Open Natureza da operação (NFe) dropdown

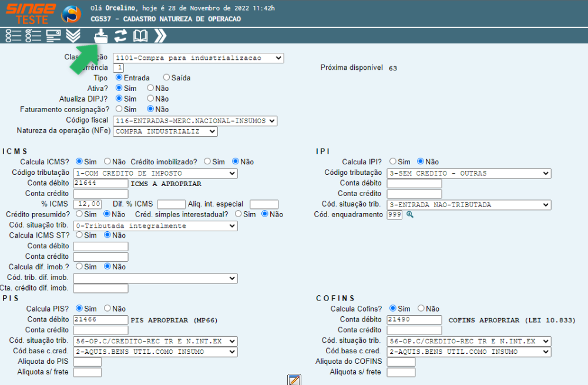pyautogui.click(x=165, y=131)
